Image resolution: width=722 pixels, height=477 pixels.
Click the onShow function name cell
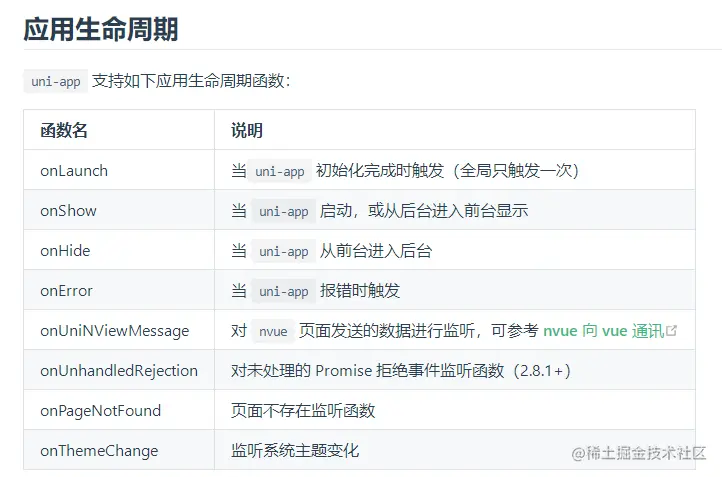coord(68,211)
